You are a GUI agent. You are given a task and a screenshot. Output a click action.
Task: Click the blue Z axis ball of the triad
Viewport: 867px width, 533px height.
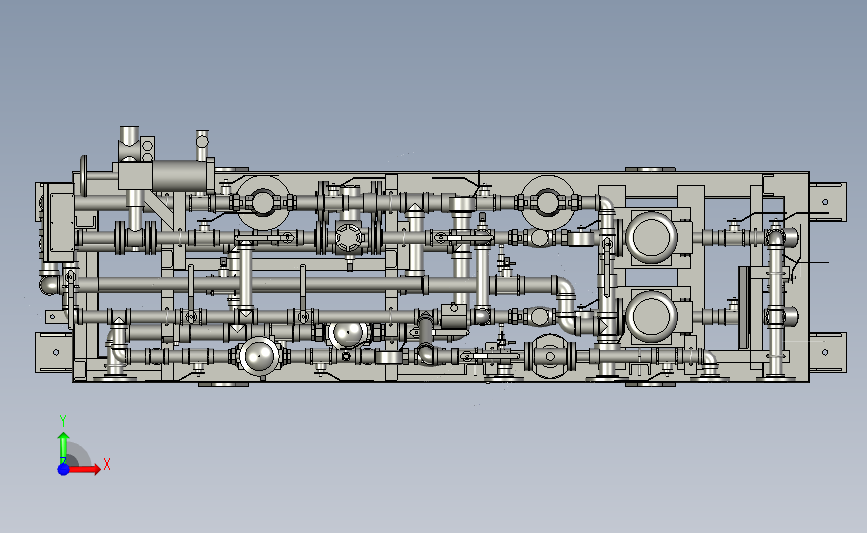coord(64,469)
